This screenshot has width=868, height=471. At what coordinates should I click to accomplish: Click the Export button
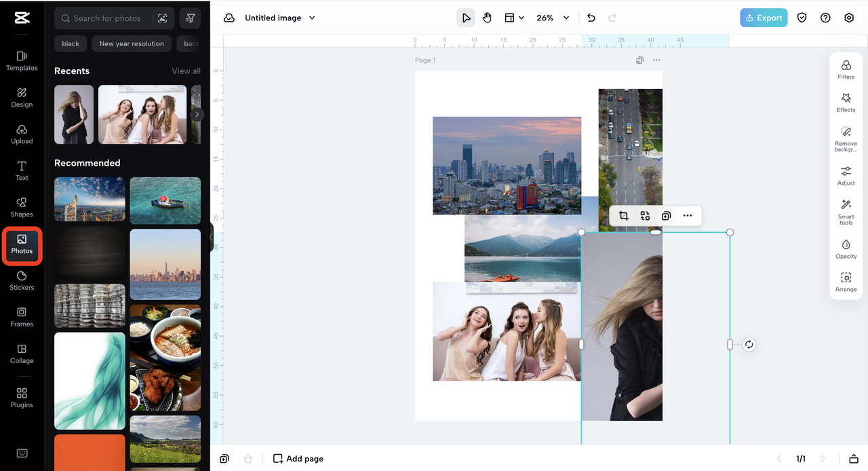[x=764, y=18]
